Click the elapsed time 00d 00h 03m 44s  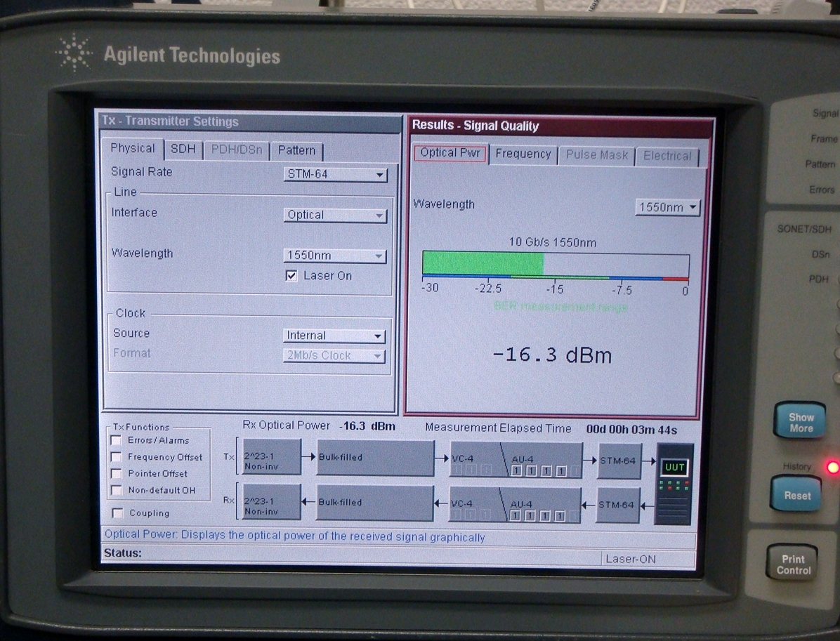(631, 430)
